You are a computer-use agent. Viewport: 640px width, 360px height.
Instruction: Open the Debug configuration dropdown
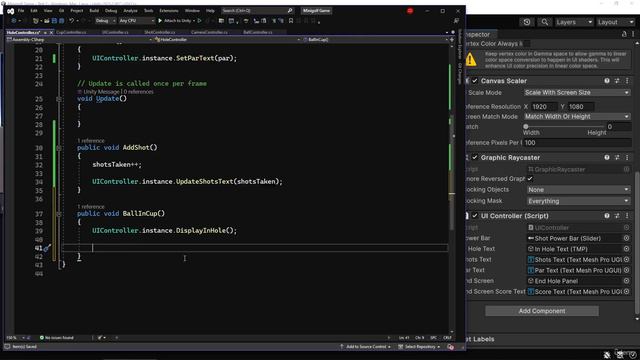pyautogui.click(x=105, y=21)
